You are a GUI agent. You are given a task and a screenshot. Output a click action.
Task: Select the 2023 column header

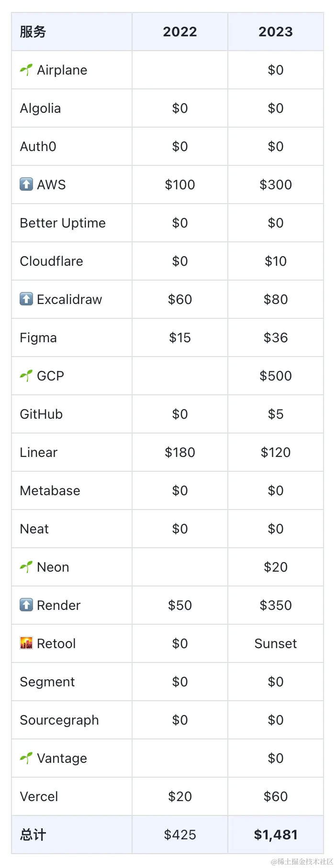[276, 32]
